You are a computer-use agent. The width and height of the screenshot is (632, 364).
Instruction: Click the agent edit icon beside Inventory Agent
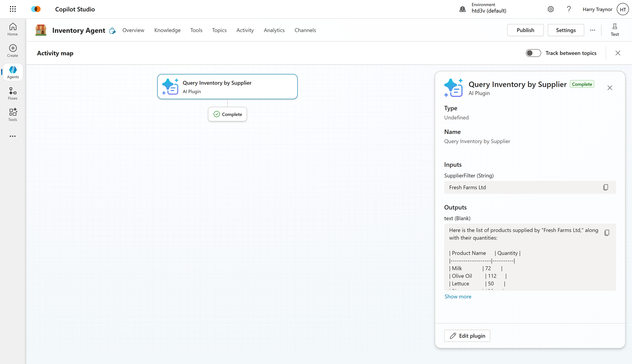pos(112,31)
